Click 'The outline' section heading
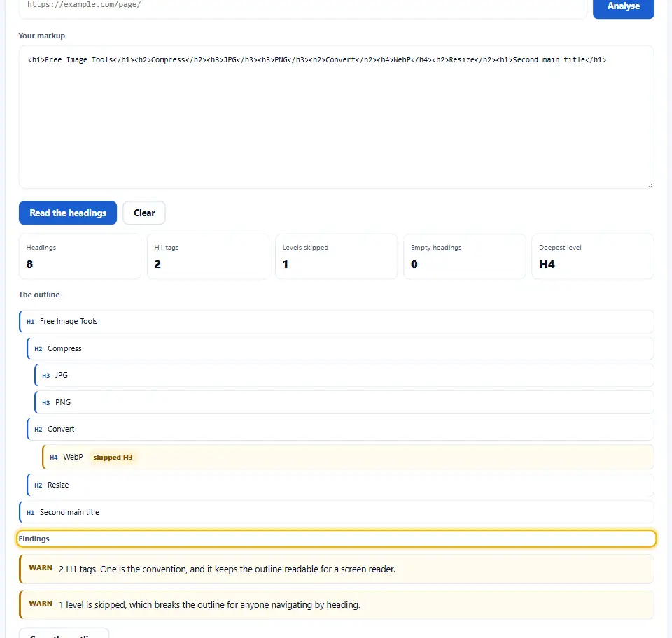Viewport: 672px width, 638px height. tap(39, 295)
